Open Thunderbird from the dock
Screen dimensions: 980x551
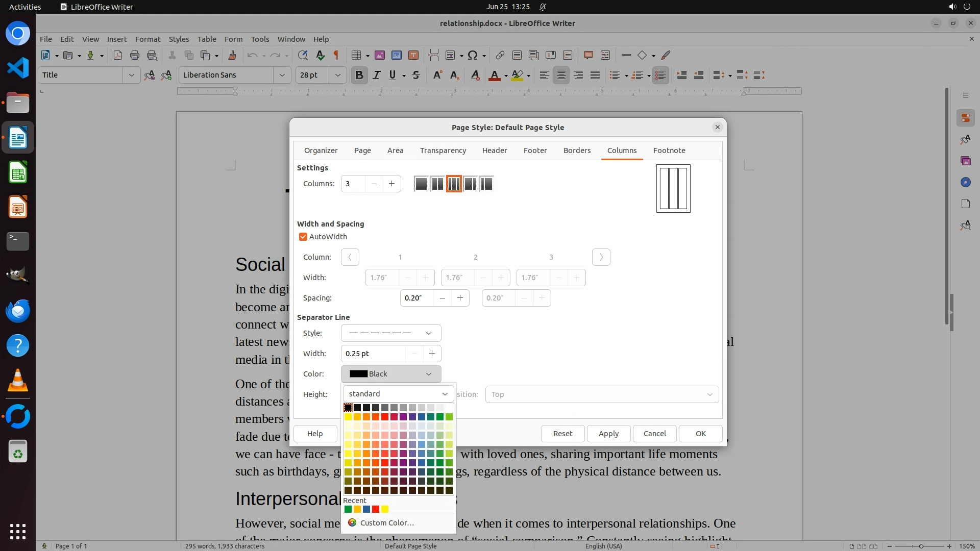(x=18, y=311)
